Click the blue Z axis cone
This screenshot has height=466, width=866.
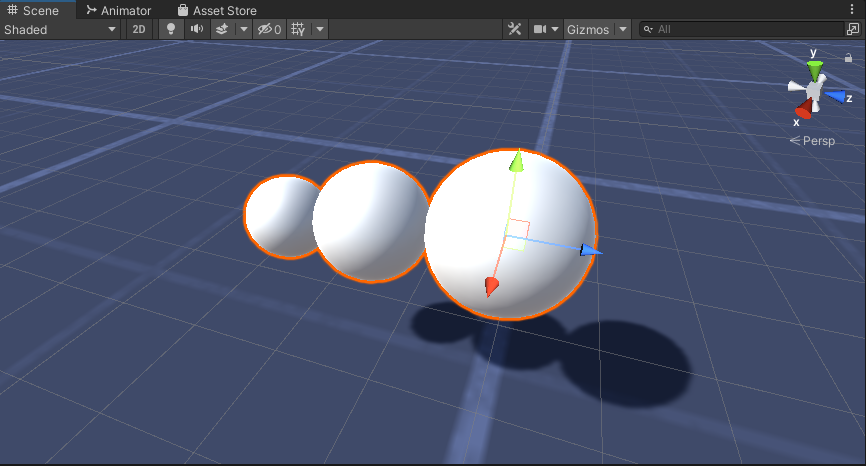(x=836, y=96)
